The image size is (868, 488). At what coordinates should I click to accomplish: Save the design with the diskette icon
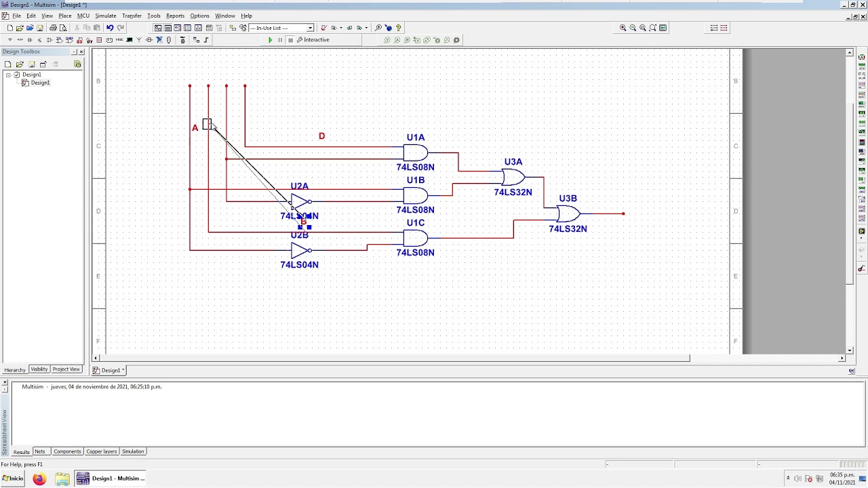pyautogui.click(x=40, y=28)
